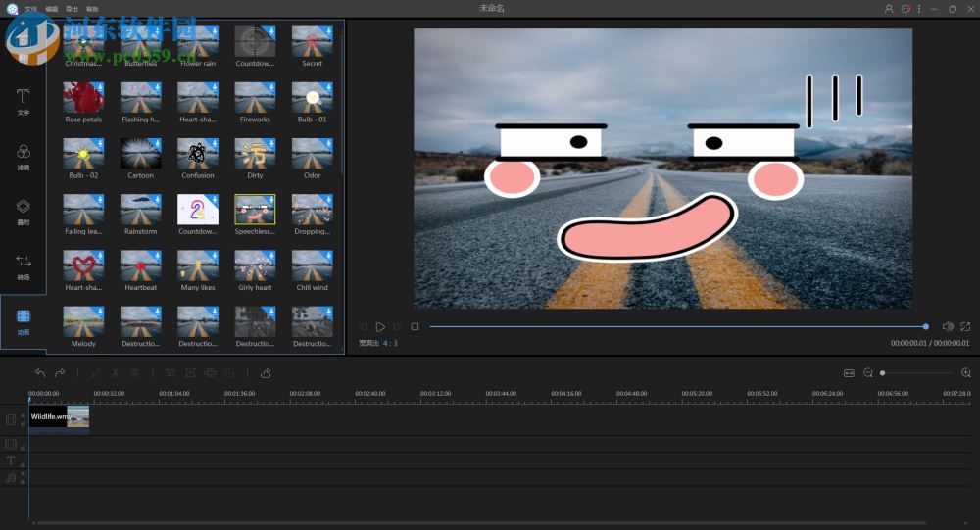Click the undo arrow in timeline toolbar
The width and height of the screenshot is (980, 530).
click(x=40, y=373)
